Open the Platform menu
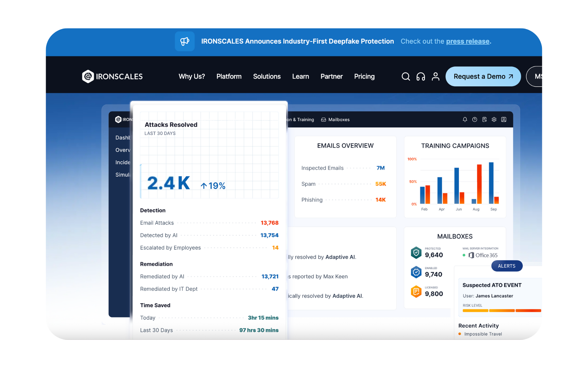The image size is (588, 368). [229, 76]
